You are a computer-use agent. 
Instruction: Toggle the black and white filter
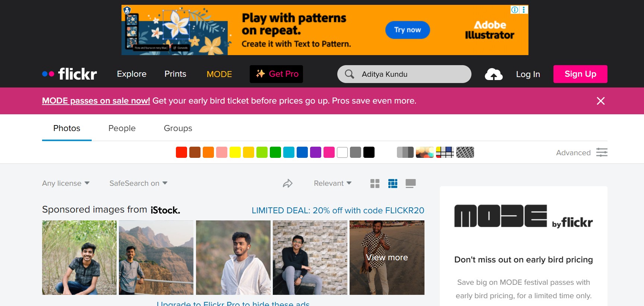405,152
